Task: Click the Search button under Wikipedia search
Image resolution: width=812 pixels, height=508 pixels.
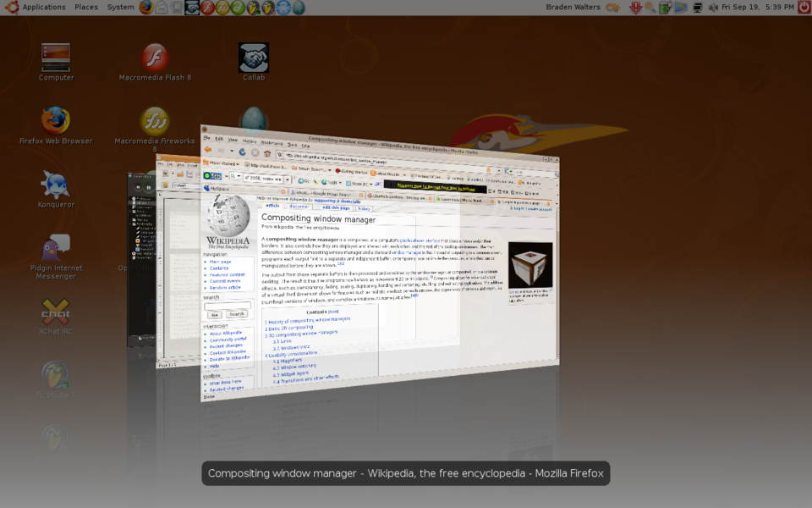Action: [236, 313]
